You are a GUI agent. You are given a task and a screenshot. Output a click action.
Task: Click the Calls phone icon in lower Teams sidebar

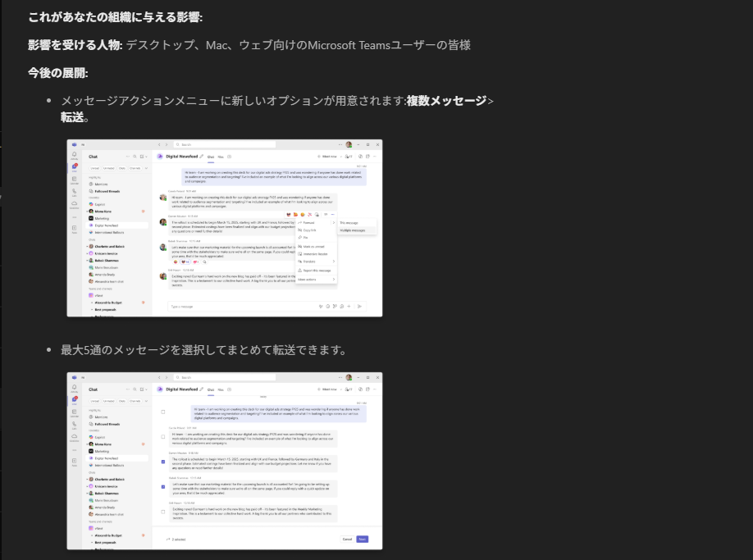pyautogui.click(x=75, y=426)
